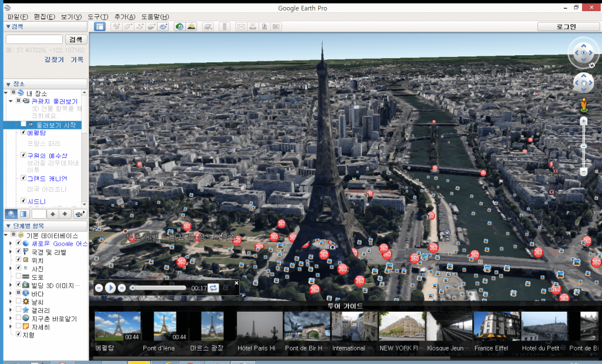Open the 도구(T) menu
The height and width of the screenshot is (364, 602).
click(x=98, y=16)
